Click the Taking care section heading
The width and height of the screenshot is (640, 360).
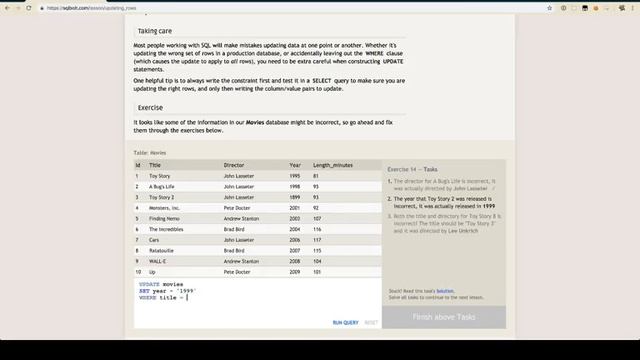coord(155,31)
